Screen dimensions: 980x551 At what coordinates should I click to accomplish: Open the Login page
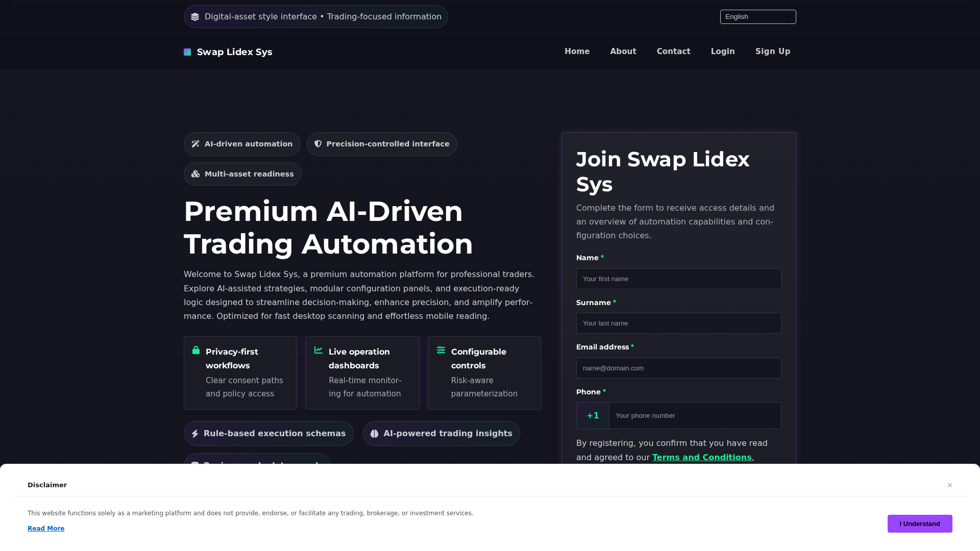click(x=723, y=52)
